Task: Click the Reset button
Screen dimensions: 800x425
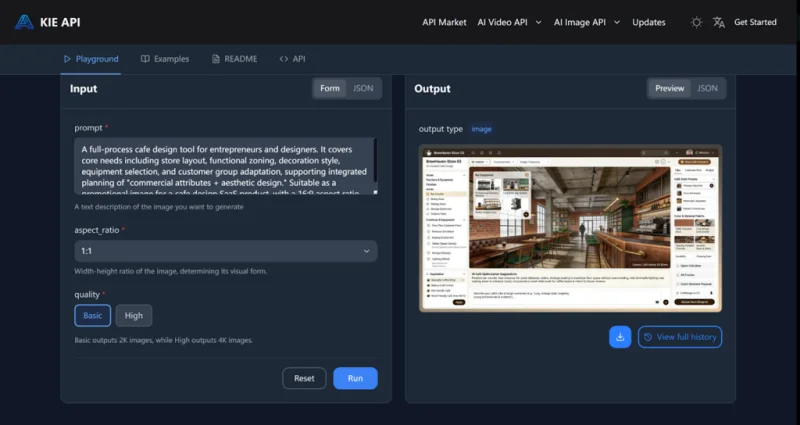Action: [x=304, y=378]
